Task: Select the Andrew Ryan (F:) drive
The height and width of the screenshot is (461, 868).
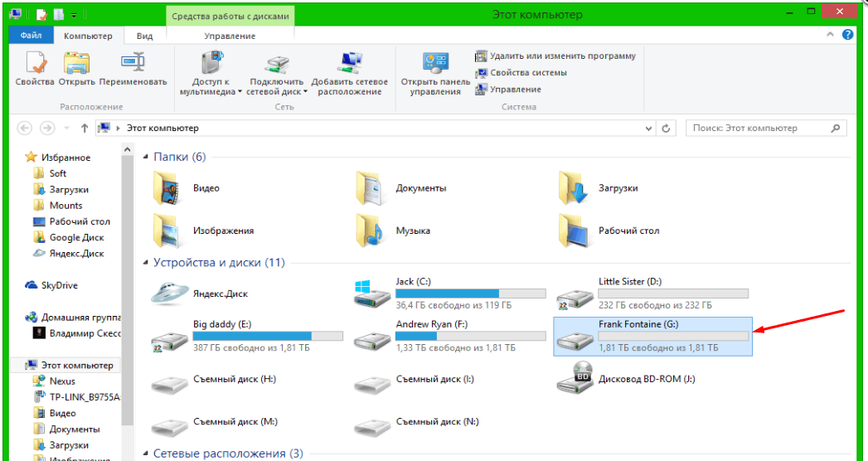Action: pyautogui.click(x=449, y=337)
